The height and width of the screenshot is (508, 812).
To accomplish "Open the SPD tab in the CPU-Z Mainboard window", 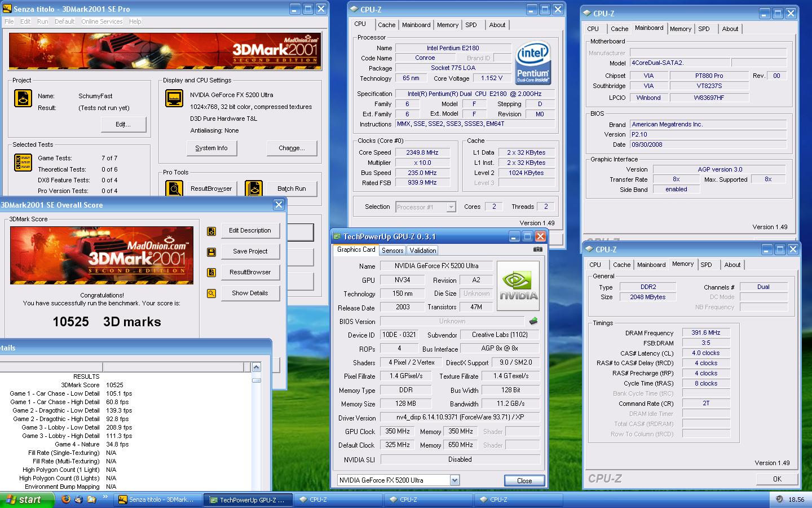I will 704,29.
